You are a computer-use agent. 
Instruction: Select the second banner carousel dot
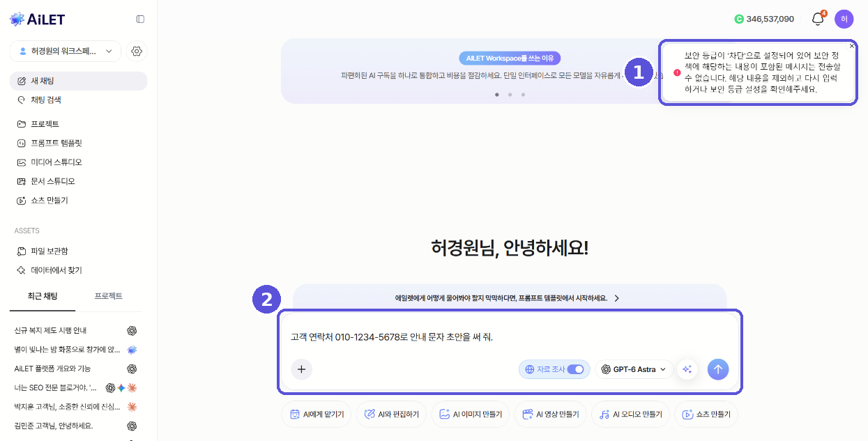(510, 94)
